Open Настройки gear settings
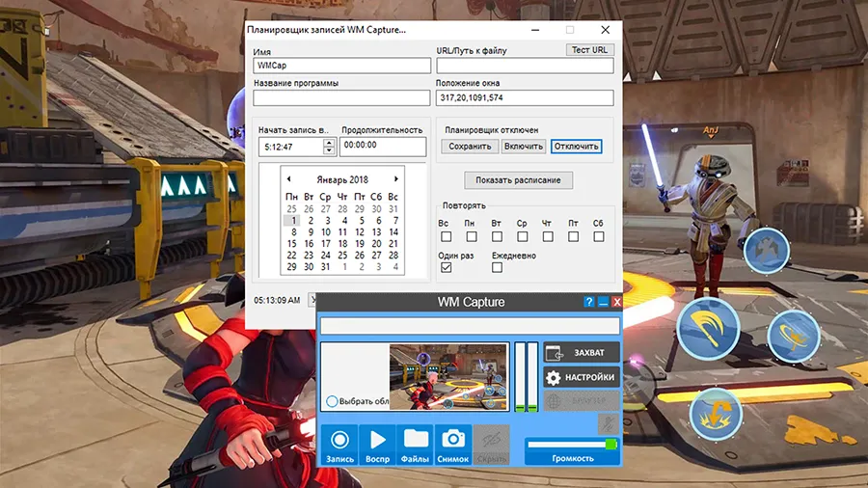 pos(582,378)
